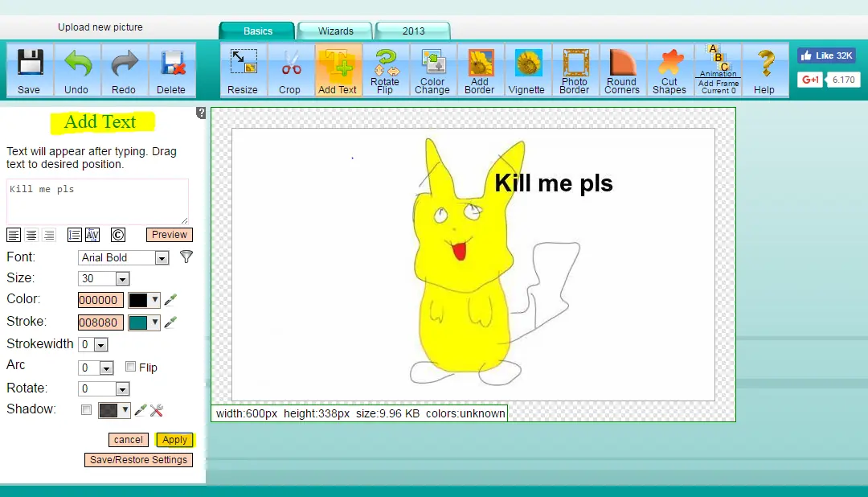Enable the Shadow checkbox

86,409
